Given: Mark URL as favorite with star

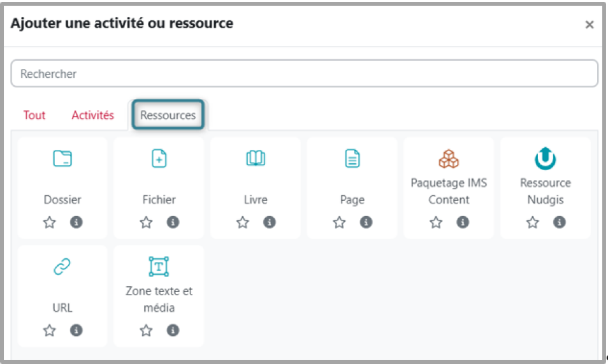Looking at the screenshot, I should (x=50, y=330).
